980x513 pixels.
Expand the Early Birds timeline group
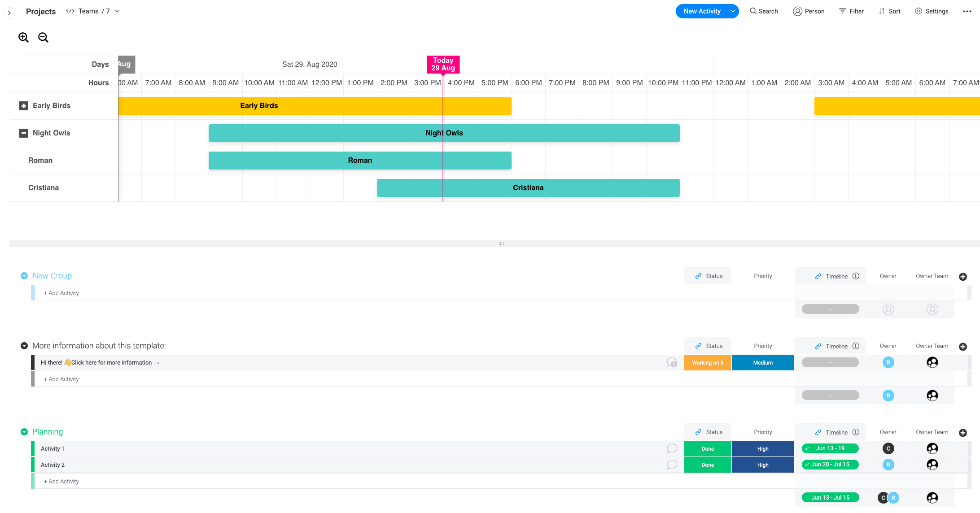coord(24,106)
